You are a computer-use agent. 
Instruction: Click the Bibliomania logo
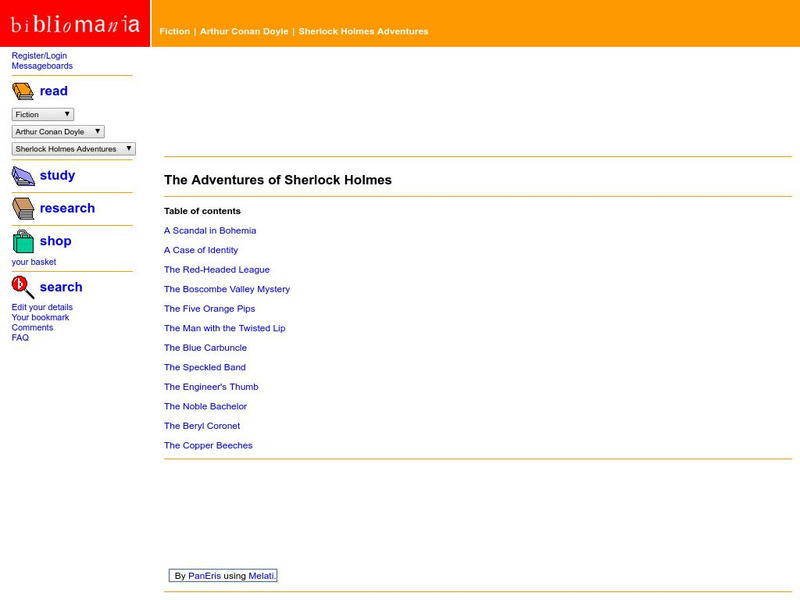coord(75,23)
